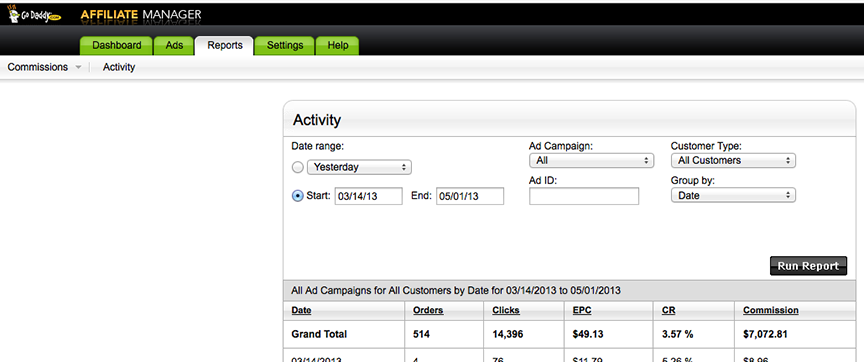Open the Help tab
The height and width of the screenshot is (362, 864).
[x=337, y=46]
